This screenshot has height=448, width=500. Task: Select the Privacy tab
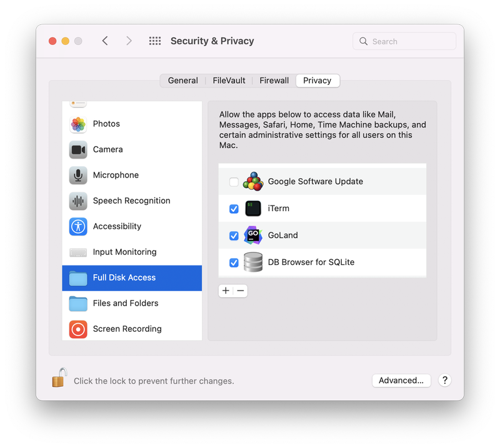click(317, 81)
